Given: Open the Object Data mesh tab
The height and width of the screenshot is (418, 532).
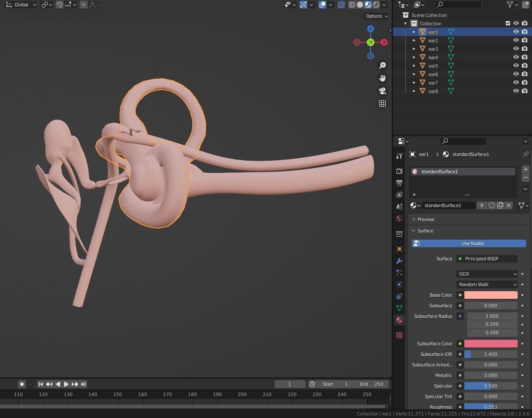Looking at the screenshot, I should (x=399, y=308).
